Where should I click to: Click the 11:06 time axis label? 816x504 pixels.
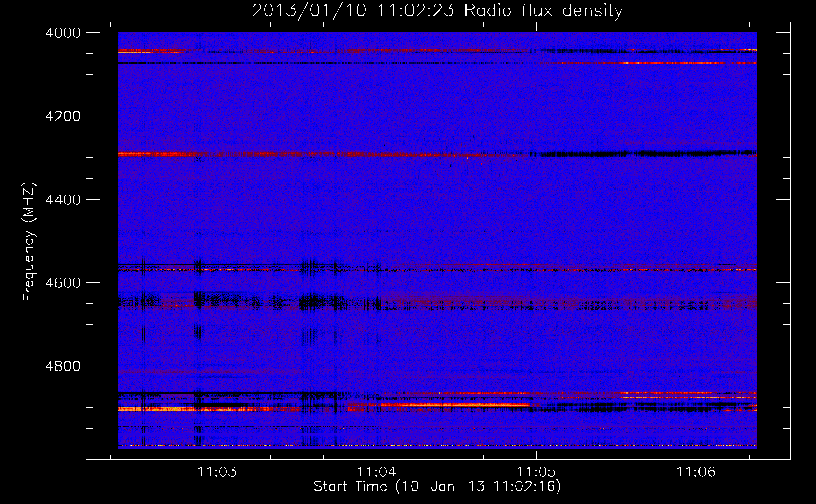point(696,472)
